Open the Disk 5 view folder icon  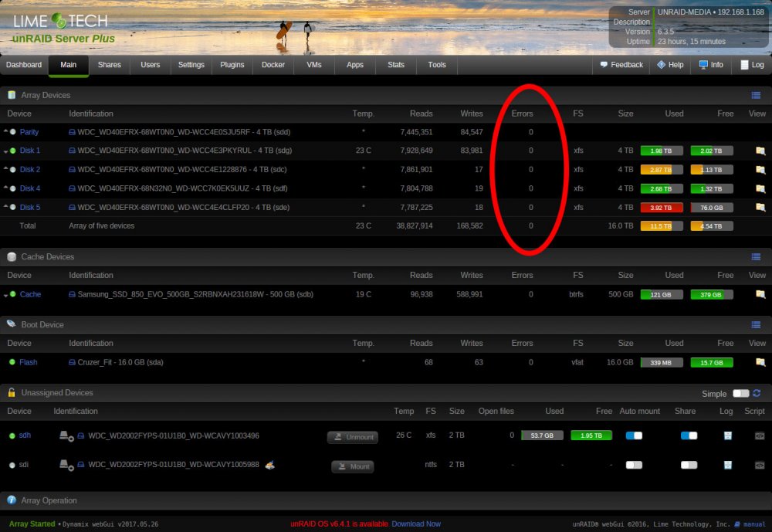tap(760, 208)
